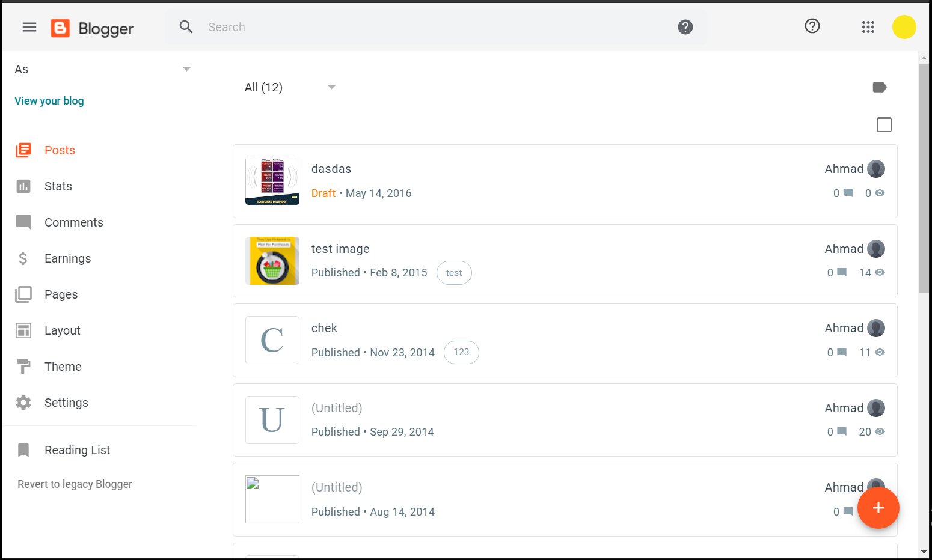This screenshot has height=560, width=932.
Task: Switch to the Stats section
Action: [x=58, y=186]
